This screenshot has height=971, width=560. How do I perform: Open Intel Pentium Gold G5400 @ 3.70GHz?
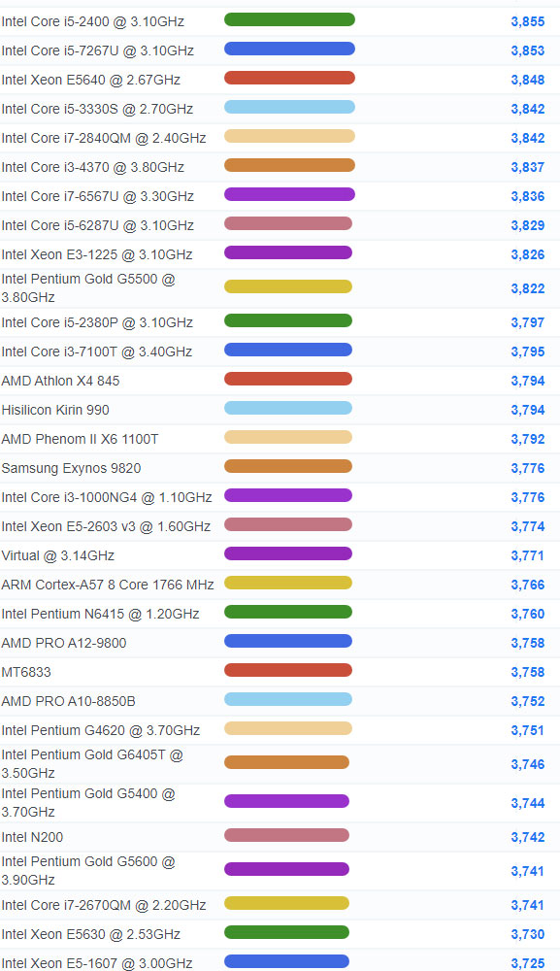click(88, 803)
